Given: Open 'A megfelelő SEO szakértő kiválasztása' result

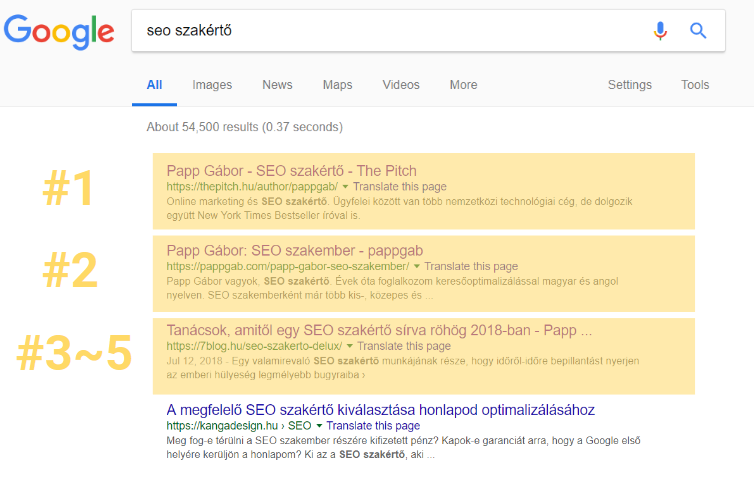Looking at the screenshot, I should pyautogui.click(x=380, y=410).
